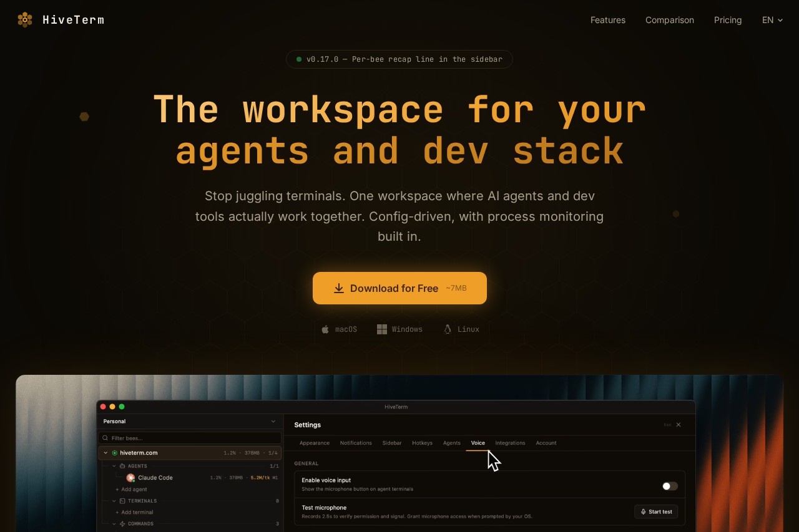Open the Features nav link
This screenshot has width=799, height=532.
[x=608, y=20]
